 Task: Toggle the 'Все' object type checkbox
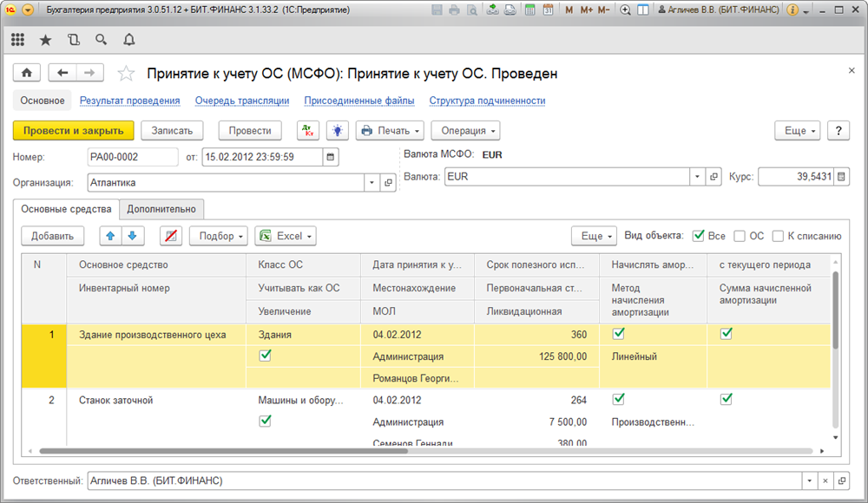pos(699,236)
